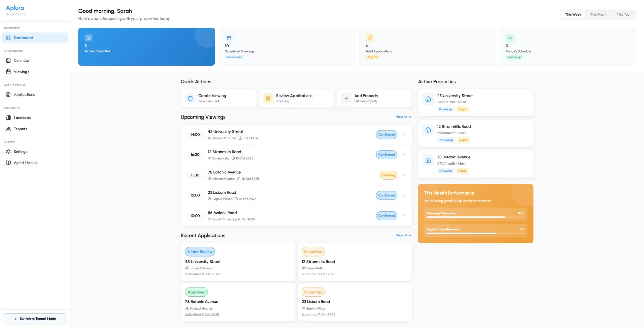
Task: Toggle the Pending status on 78 Botanic Avenue
Action: coord(388,175)
